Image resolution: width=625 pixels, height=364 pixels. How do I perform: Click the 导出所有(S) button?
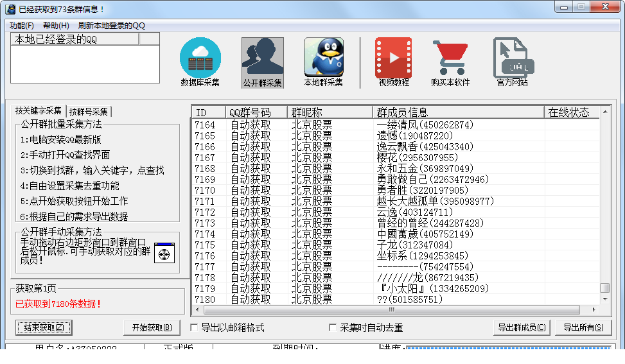(x=583, y=327)
